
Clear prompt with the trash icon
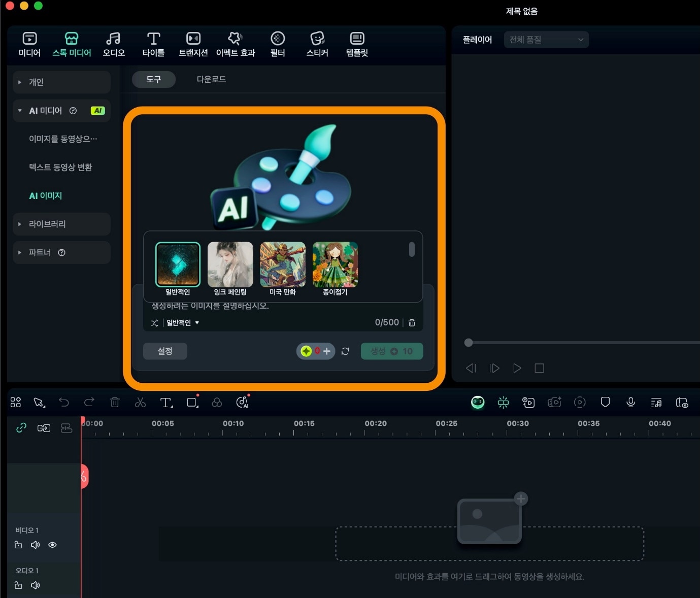click(x=412, y=323)
